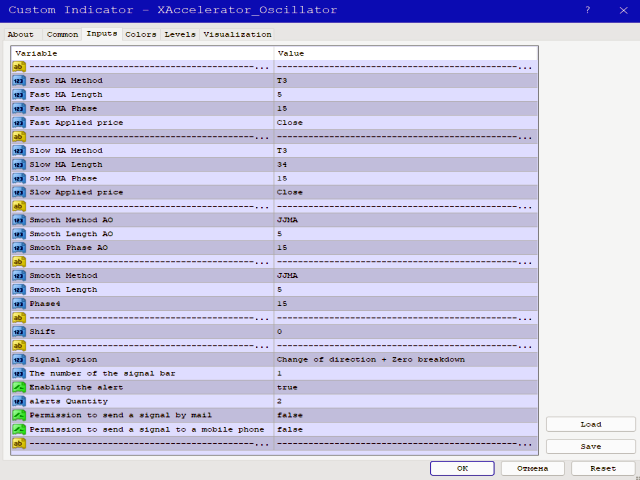
Task: Click the icon beside Smooth Length row
Action: pyautogui.click(x=19, y=290)
